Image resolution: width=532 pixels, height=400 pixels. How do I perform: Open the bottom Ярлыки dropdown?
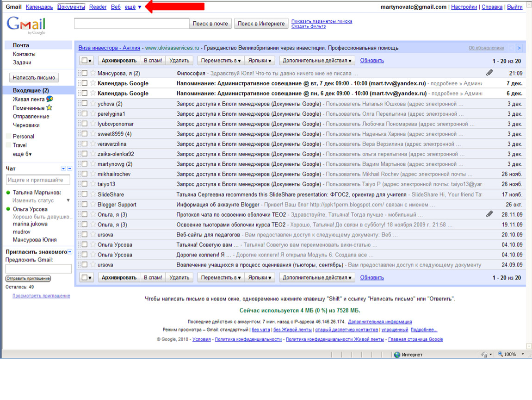[260, 277]
